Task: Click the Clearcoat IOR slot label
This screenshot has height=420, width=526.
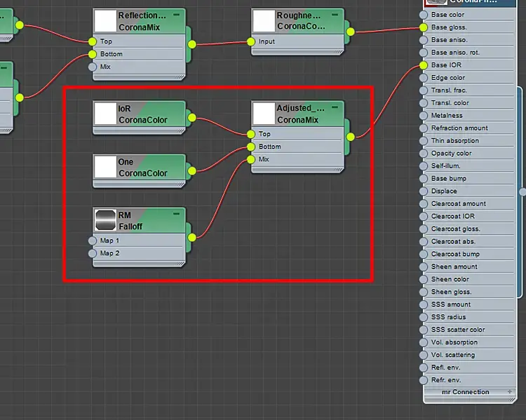Action: click(x=453, y=217)
